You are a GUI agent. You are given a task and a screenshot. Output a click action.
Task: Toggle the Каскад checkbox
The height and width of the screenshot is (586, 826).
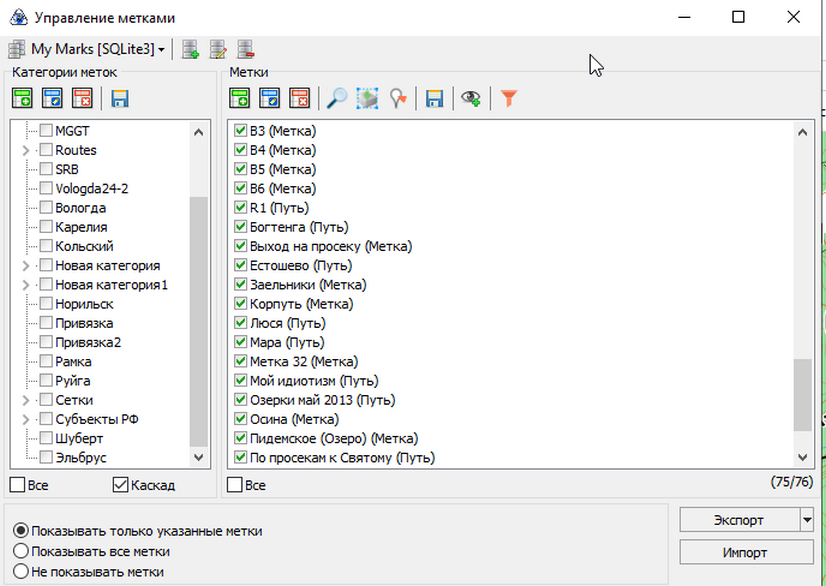121,485
